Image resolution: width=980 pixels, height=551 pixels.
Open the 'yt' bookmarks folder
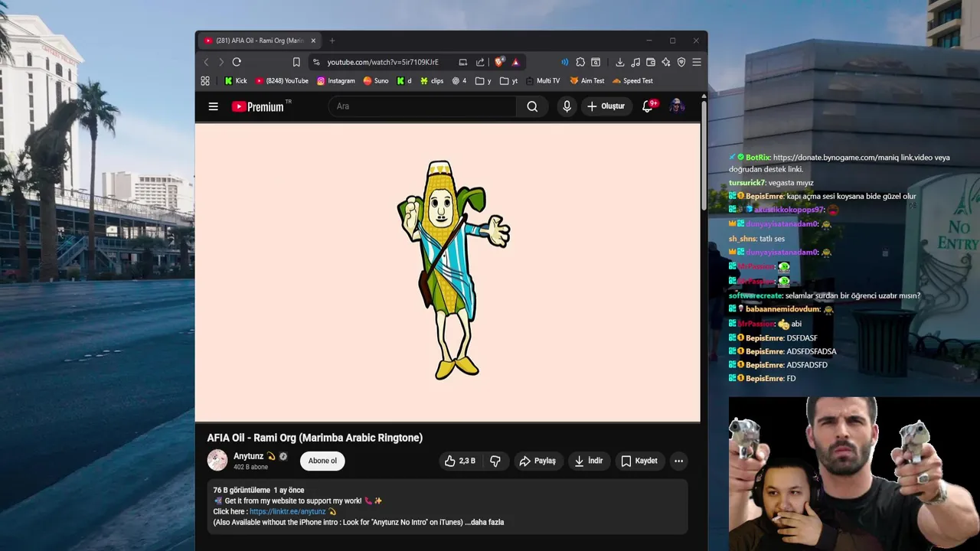(x=508, y=80)
